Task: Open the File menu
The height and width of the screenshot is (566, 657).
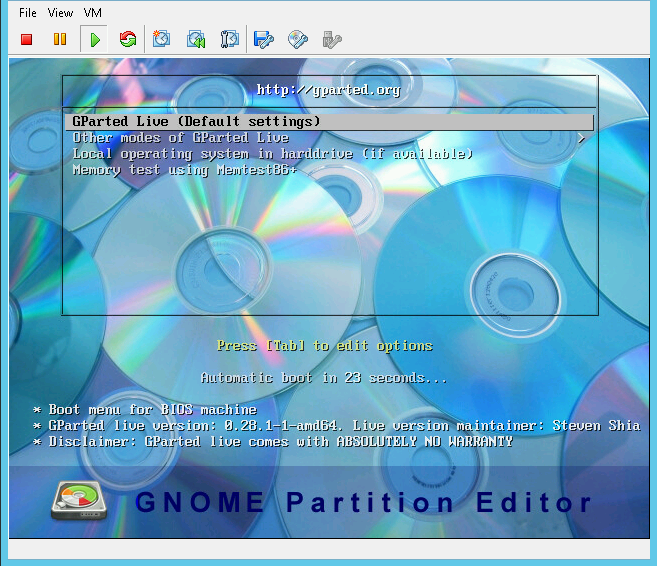Action: click(x=28, y=13)
